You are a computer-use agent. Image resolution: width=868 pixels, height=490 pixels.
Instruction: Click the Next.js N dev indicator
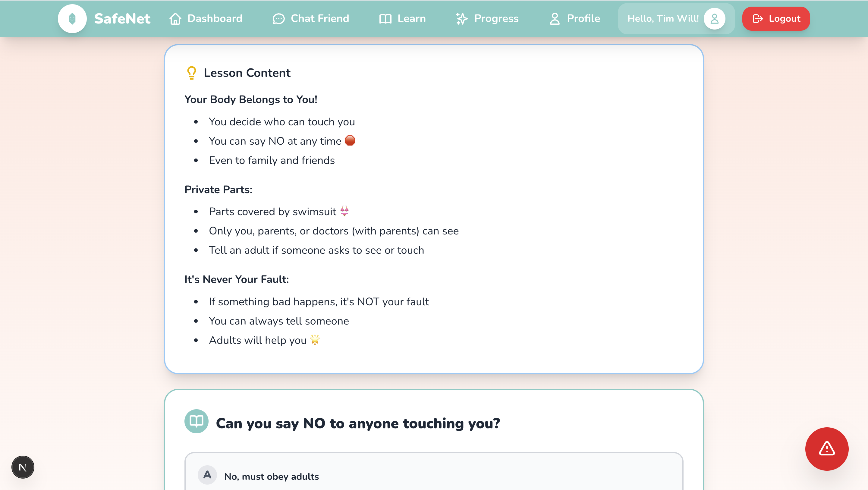[x=23, y=467]
